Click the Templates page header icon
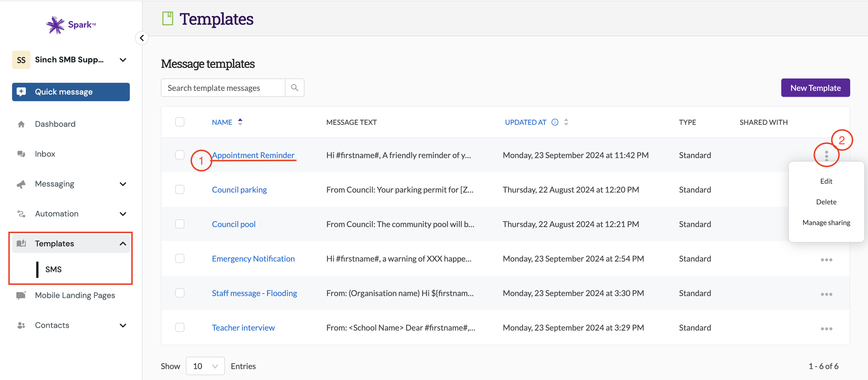 [x=167, y=19]
